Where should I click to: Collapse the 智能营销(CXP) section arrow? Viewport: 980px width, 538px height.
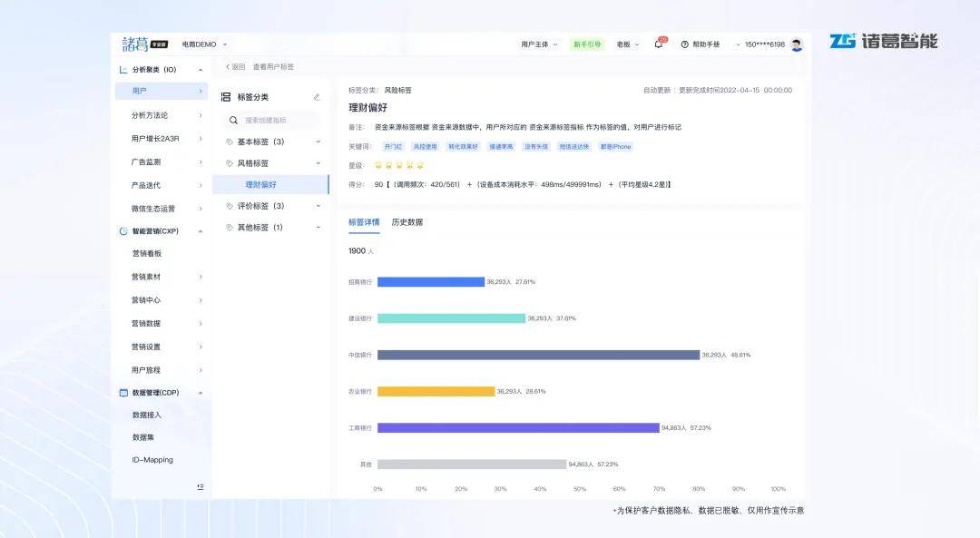(x=201, y=231)
